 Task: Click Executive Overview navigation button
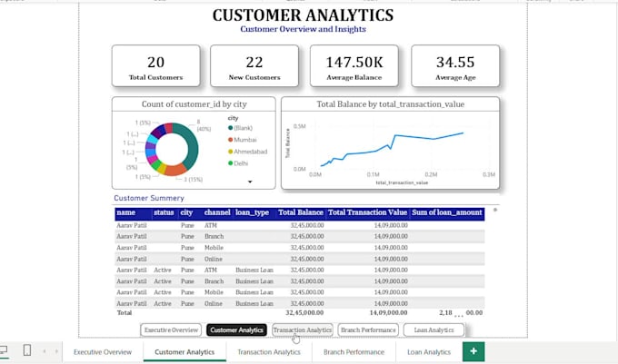pos(171,330)
